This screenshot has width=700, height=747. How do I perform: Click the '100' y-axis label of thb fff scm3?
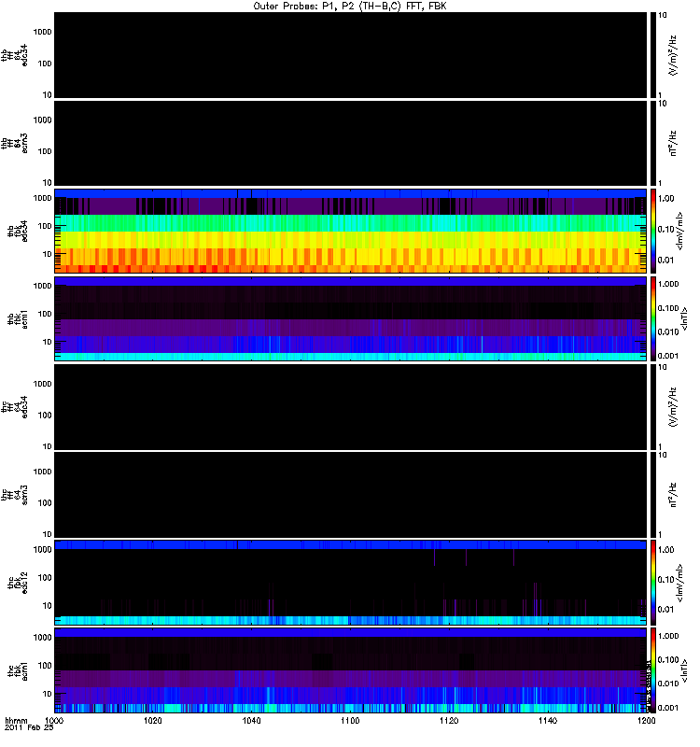pos(45,151)
